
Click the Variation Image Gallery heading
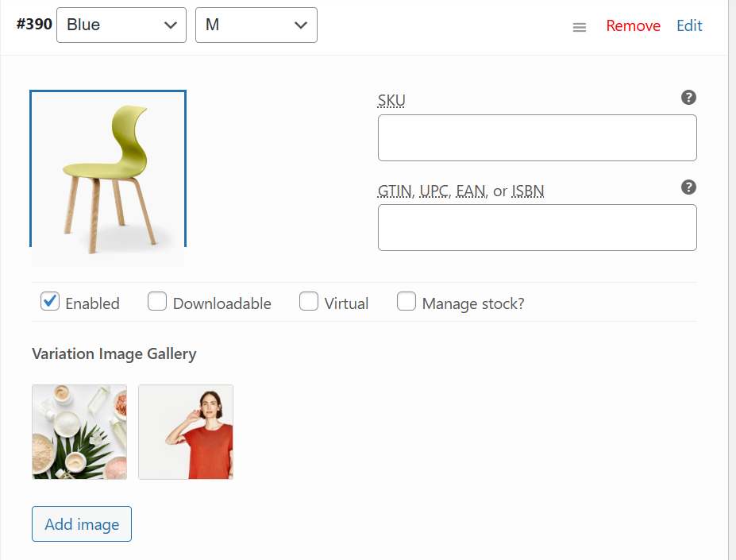(114, 353)
